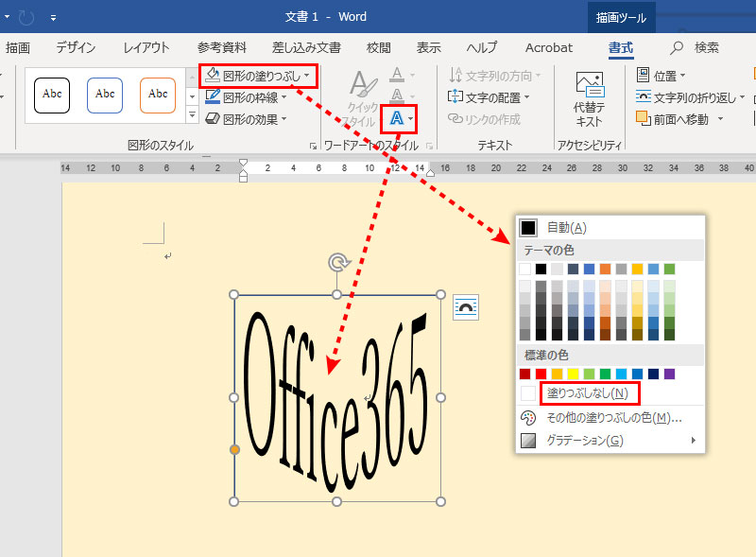Open the Acrobat tab
756x557 pixels.
[x=549, y=47]
